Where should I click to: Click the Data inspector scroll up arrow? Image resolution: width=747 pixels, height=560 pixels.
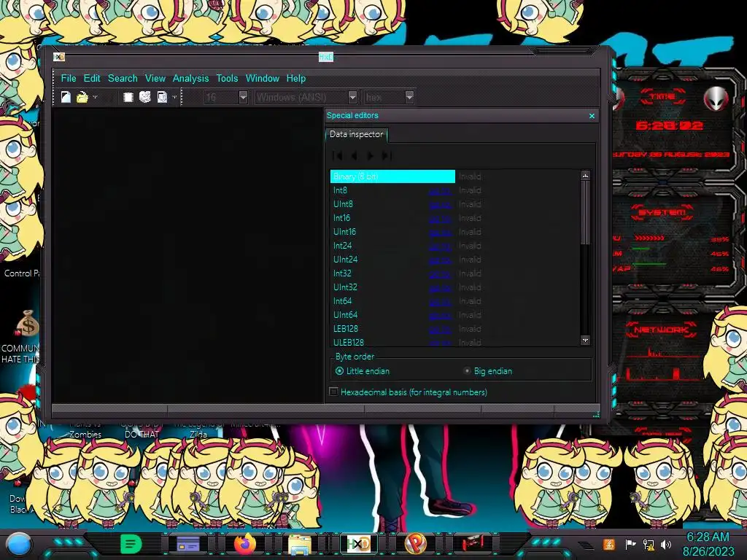pos(586,176)
